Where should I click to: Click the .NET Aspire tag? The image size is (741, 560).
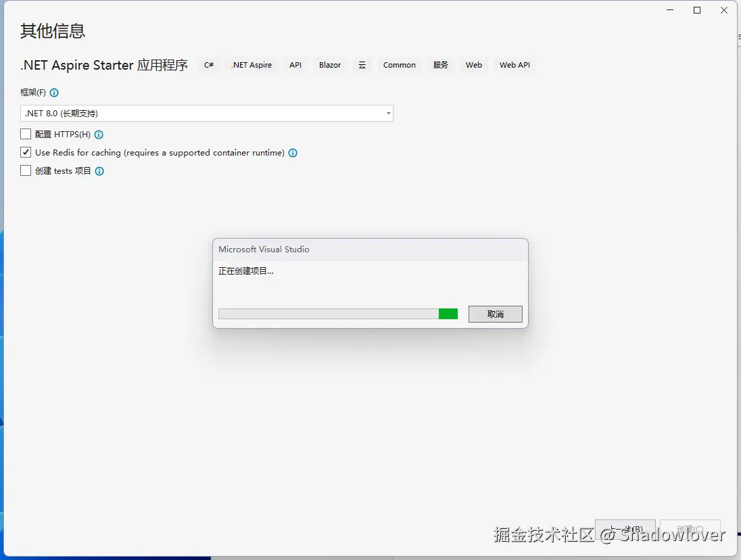click(252, 65)
